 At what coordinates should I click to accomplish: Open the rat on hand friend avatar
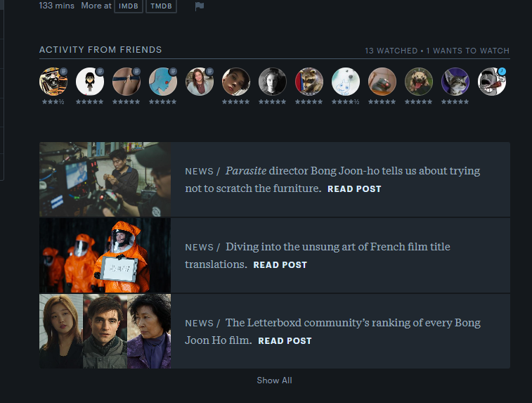click(382, 82)
